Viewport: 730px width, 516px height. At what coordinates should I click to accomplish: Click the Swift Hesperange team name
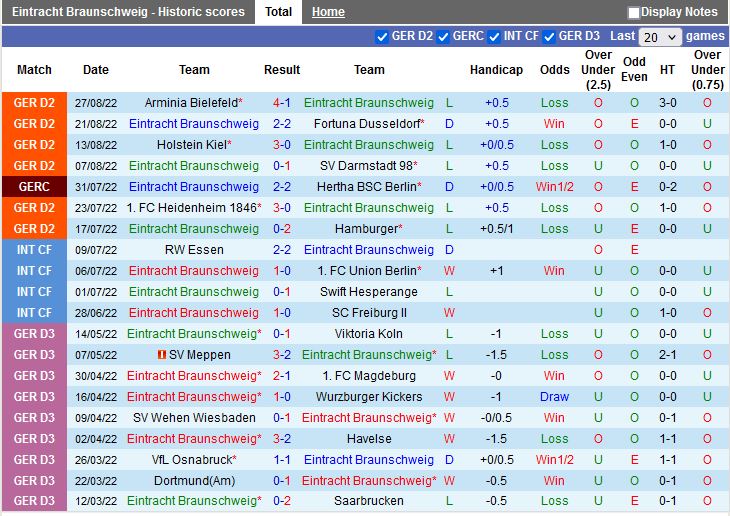(x=369, y=292)
